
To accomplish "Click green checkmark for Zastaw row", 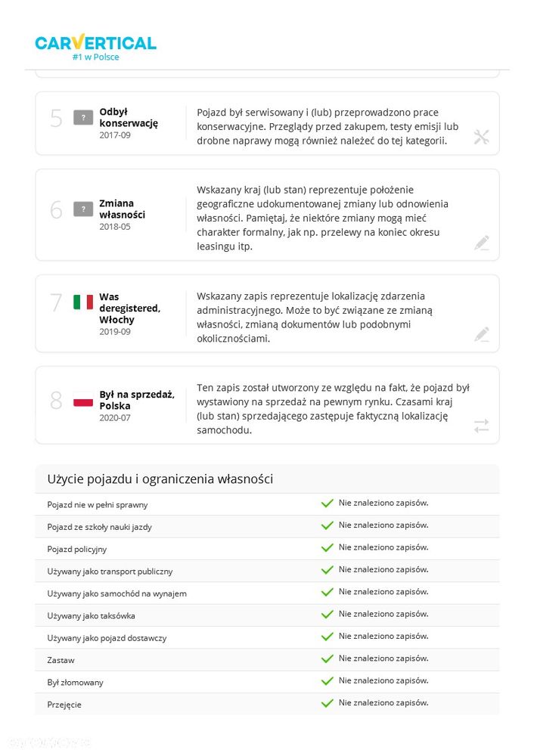I will [x=327, y=658].
